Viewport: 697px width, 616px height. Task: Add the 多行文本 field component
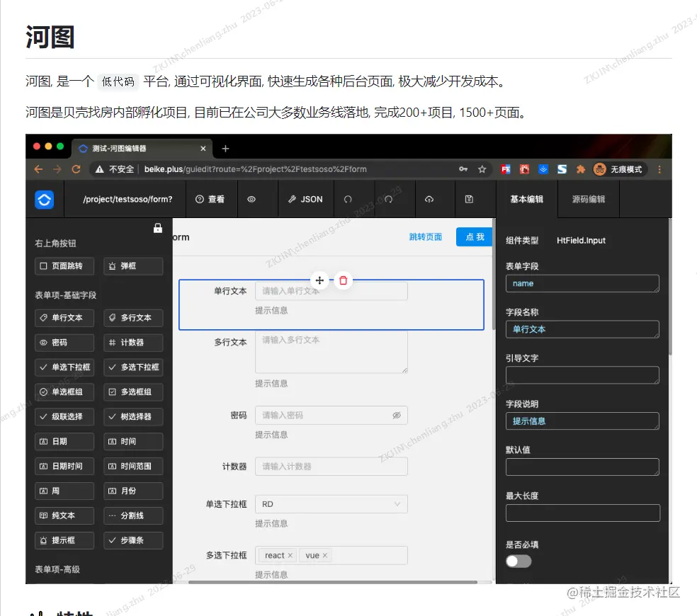pyautogui.click(x=133, y=318)
